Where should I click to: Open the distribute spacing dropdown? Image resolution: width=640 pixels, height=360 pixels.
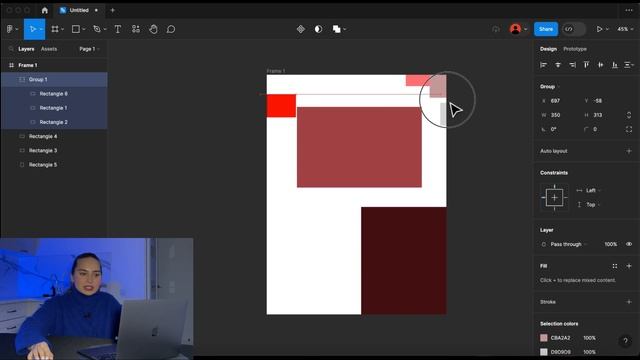click(629, 65)
